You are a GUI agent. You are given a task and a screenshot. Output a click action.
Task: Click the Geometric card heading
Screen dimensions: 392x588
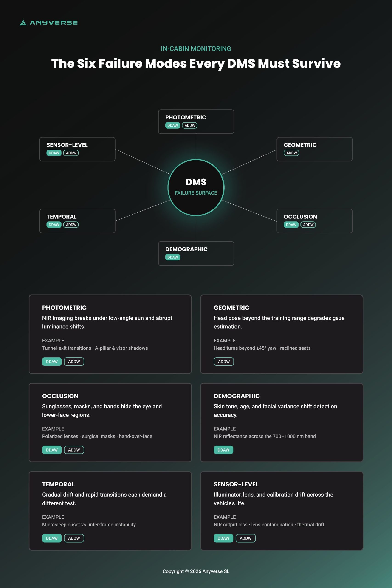tap(231, 308)
